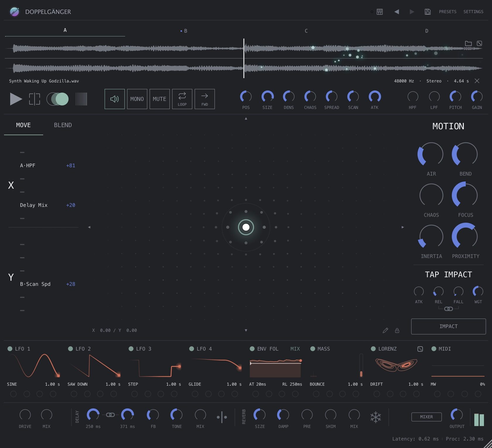Toggle LFO 2 enable dot
Screen dimensions: 492x448
coord(70,349)
